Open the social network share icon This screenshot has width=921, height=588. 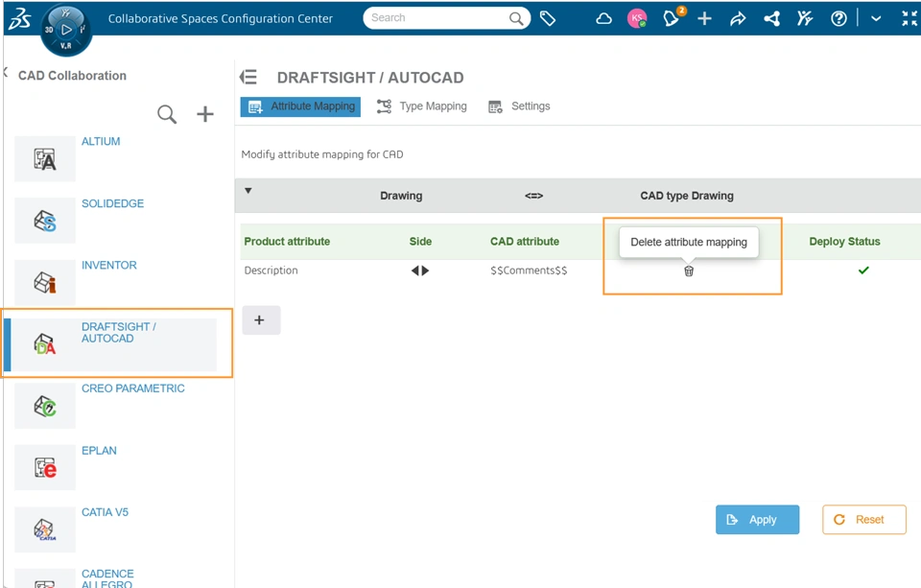pyautogui.click(x=771, y=19)
